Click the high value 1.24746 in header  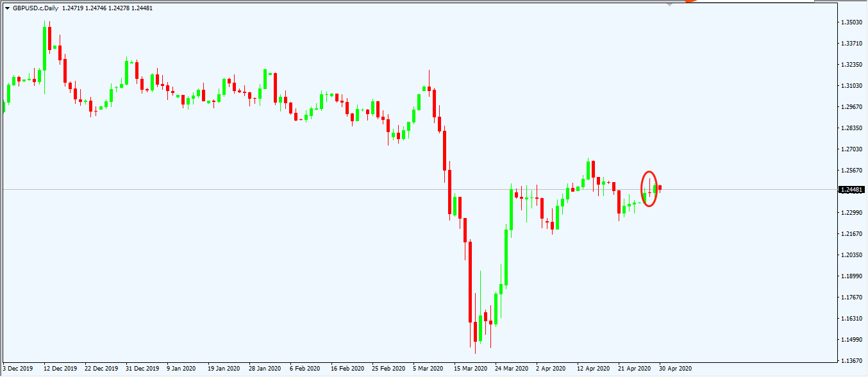(x=97, y=8)
